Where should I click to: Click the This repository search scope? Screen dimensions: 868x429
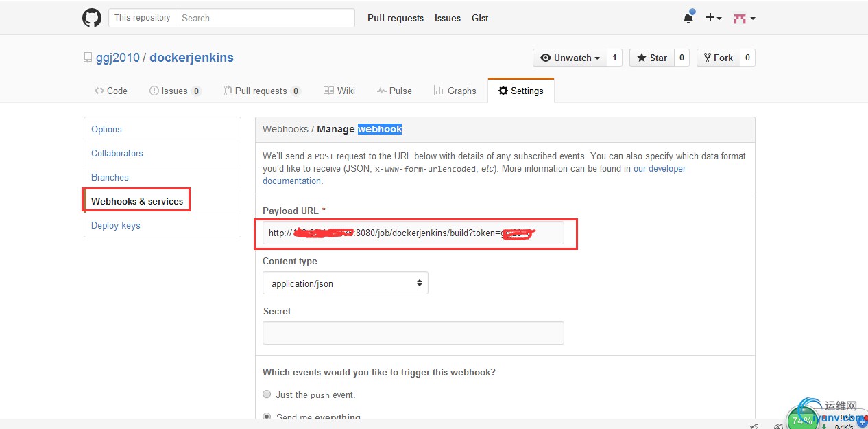(x=142, y=18)
